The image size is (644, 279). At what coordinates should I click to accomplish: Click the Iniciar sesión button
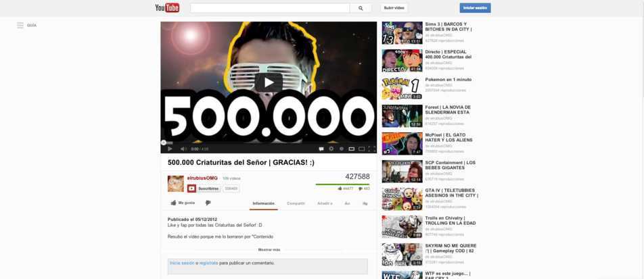(x=475, y=8)
